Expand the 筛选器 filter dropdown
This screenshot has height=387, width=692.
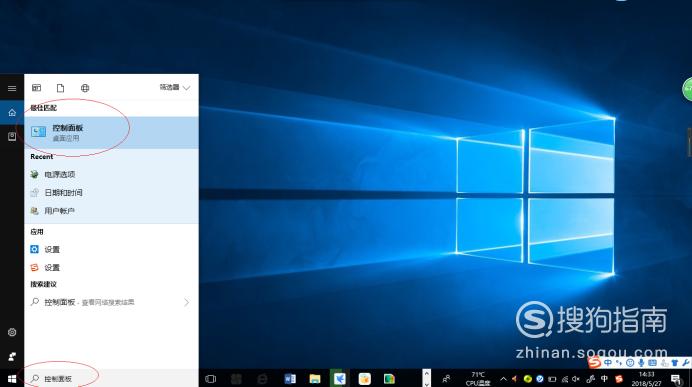click(x=175, y=87)
